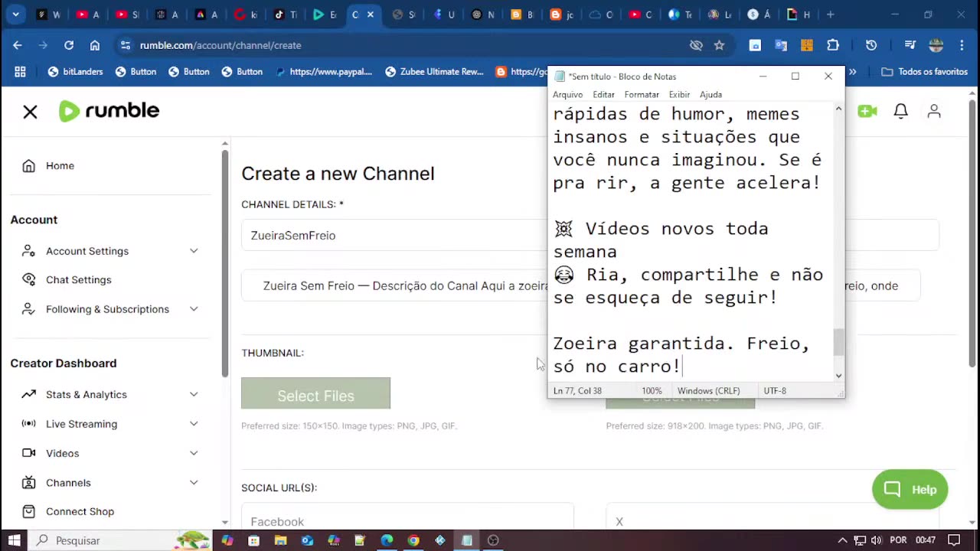980x551 pixels.
Task: Open Rumble user profile icon
Action: coord(934,112)
